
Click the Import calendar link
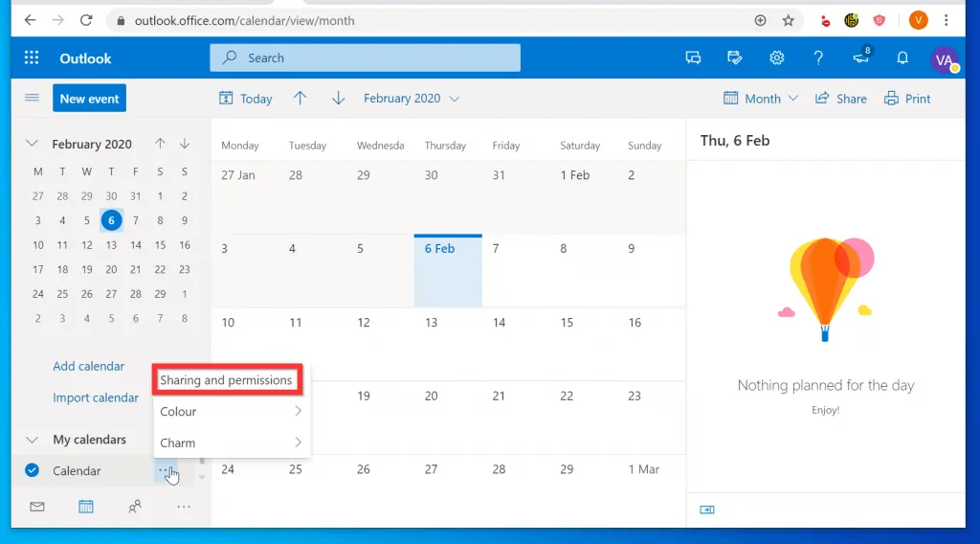[x=96, y=397]
